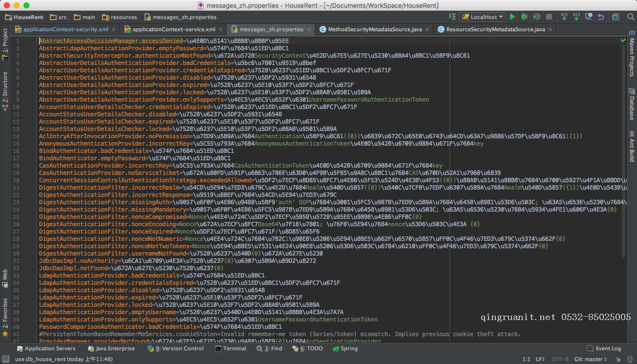Viewport: 637px width, 364px height.
Task: Click PasswordComparisonAuthenticator.badCredentials key
Action: [x=118, y=327]
